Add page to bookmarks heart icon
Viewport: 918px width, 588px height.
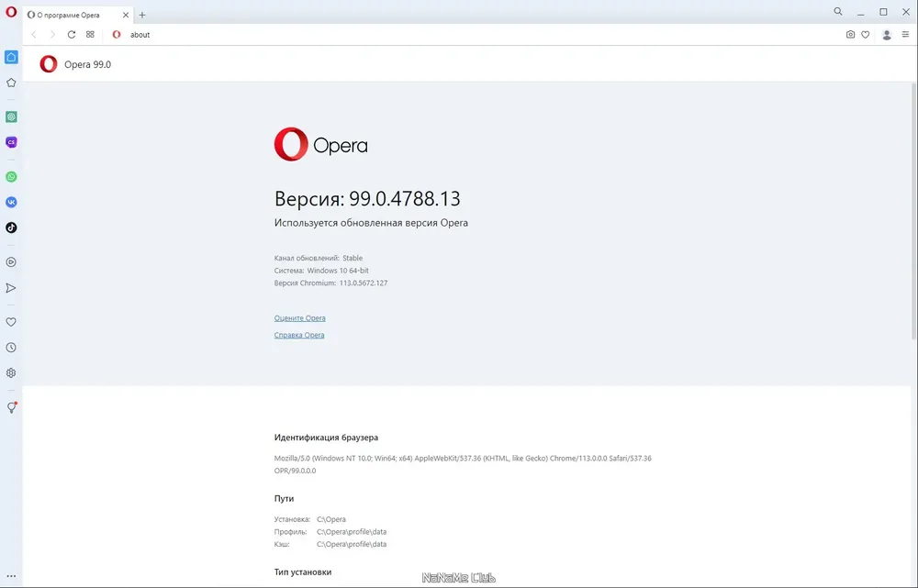[866, 35]
